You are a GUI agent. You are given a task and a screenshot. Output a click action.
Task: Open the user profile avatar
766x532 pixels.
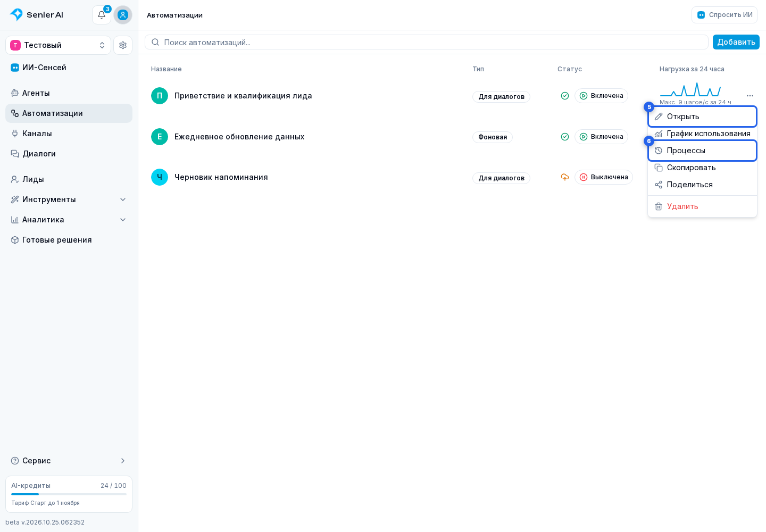coord(123,15)
